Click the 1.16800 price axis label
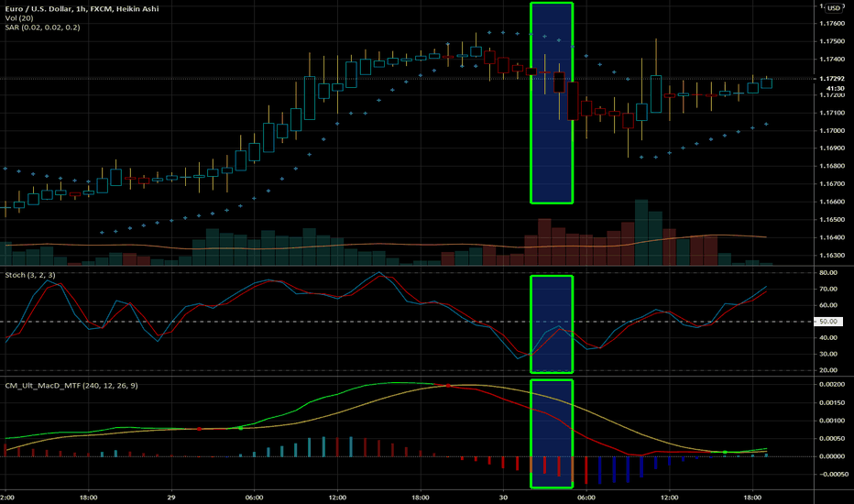The height and width of the screenshot is (504, 854). 832,166
